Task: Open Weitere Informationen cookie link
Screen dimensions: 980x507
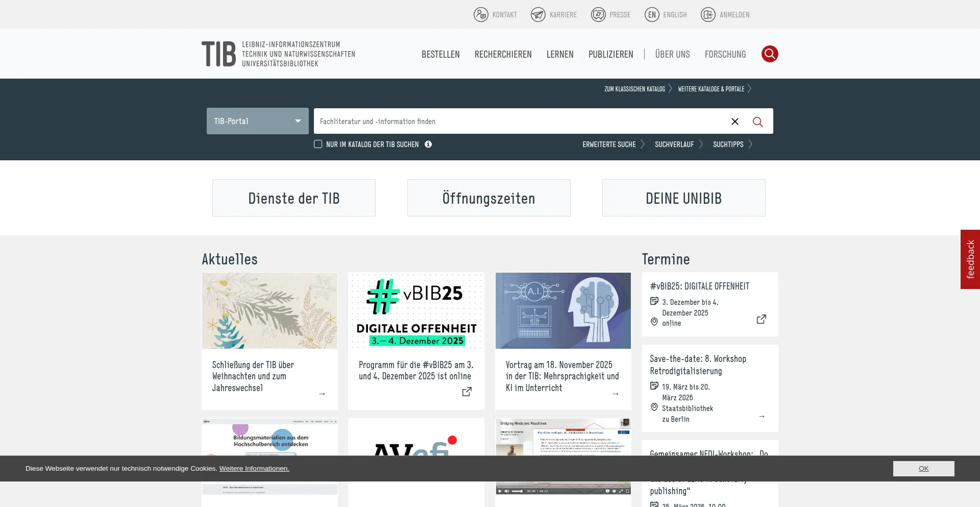Action: 254,469
